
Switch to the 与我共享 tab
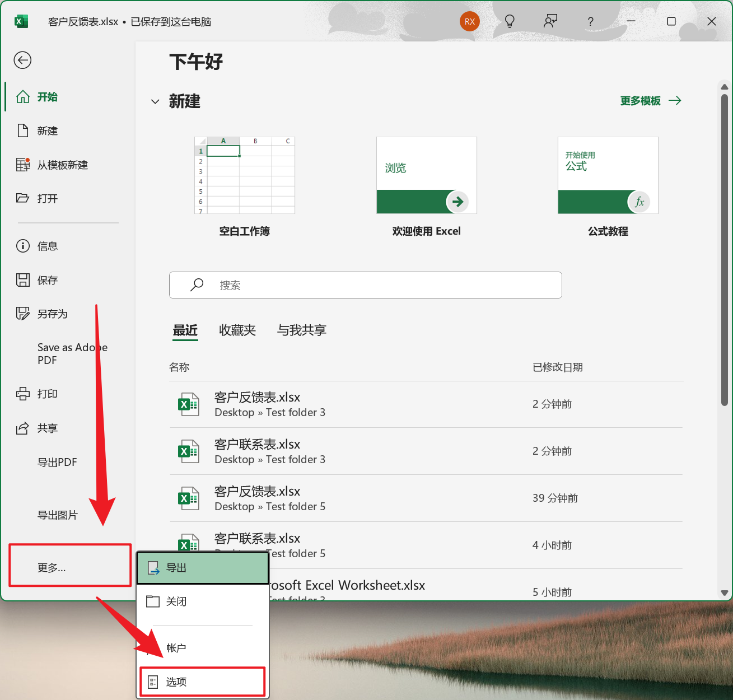tap(301, 330)
